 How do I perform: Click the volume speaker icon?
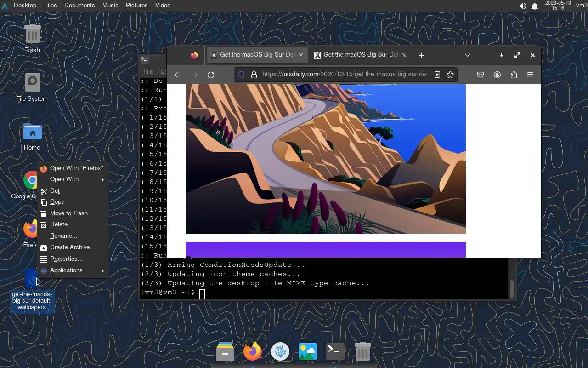click(523, 6)
